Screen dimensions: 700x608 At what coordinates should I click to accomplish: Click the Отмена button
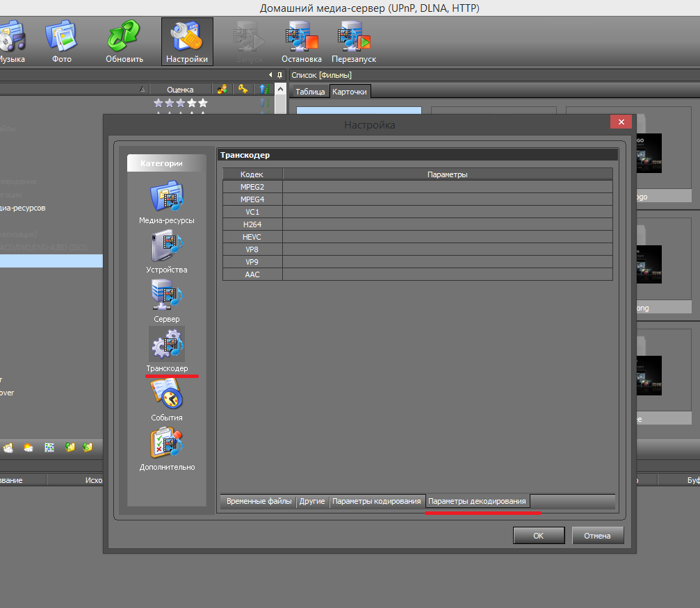point(597,536)
